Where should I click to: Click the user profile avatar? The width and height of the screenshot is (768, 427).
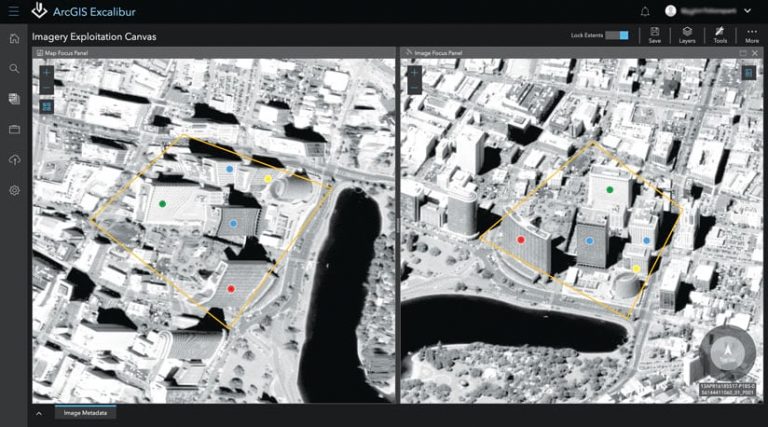click(x=671, y=11)
